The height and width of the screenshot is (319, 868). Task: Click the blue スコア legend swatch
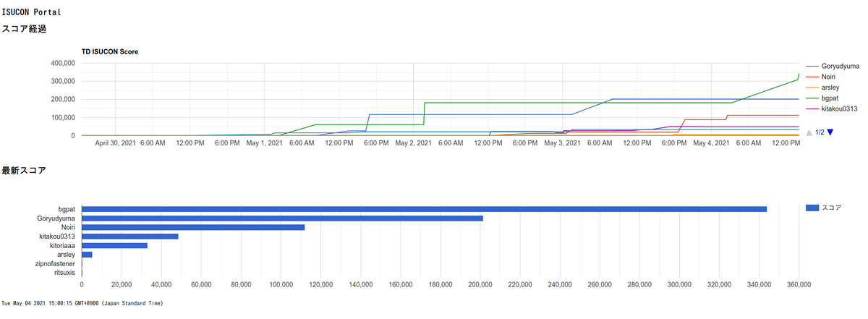(x=812, y=208)
